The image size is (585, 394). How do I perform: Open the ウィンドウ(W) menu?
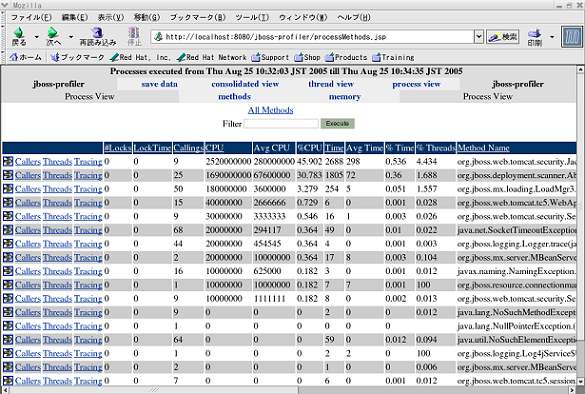[x=303, y=17]
